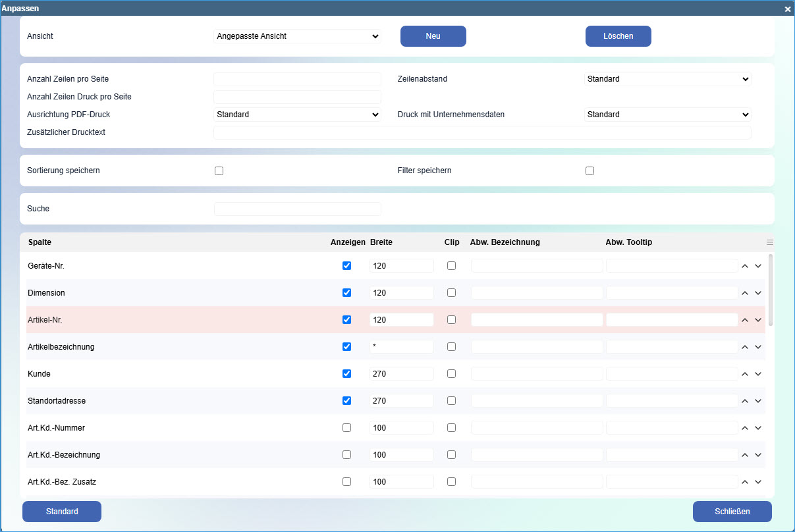Viewport: 795px width, 532px height.
Task: Click into the Suche input field
Action: pos(297,209)
